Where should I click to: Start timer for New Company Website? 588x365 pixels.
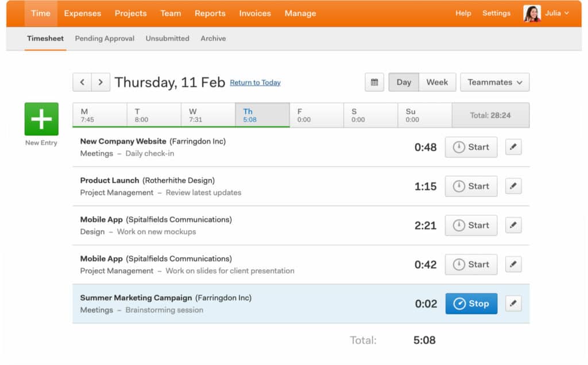(471, 147)
